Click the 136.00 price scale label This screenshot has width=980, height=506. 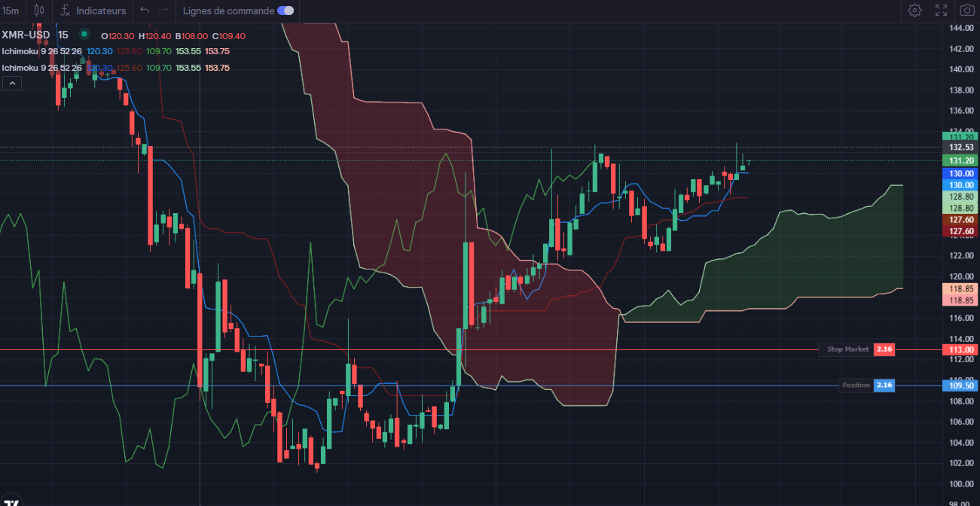point(961,111)
